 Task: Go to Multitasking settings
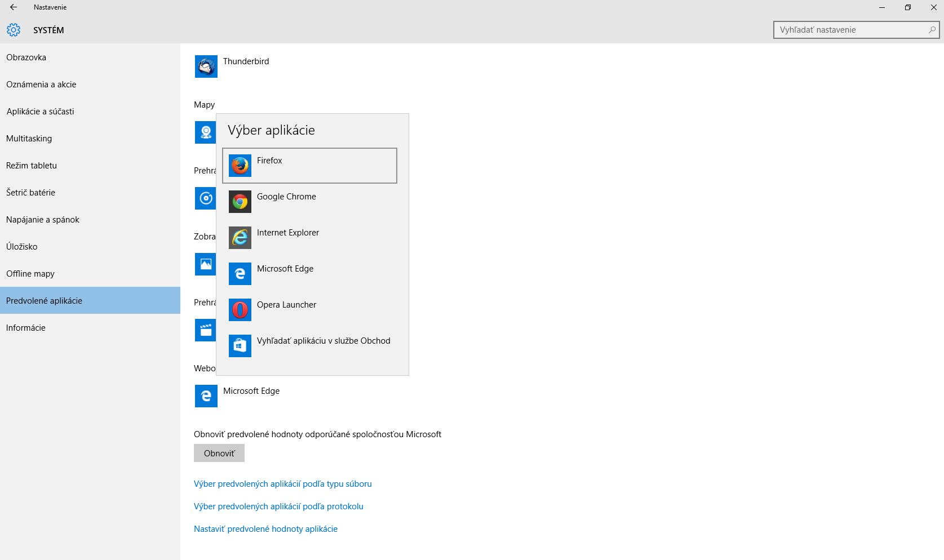pyautogui.click(x=90, y=139)
